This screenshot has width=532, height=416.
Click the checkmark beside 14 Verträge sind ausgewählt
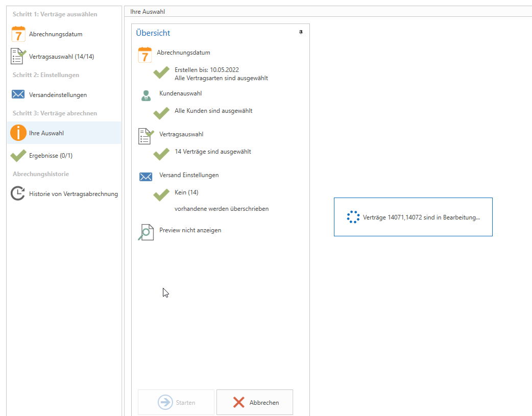[161, 153]
